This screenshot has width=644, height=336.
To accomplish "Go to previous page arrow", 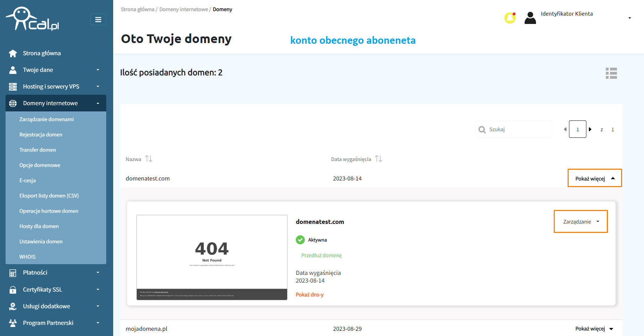I will [x=565, y=129].
